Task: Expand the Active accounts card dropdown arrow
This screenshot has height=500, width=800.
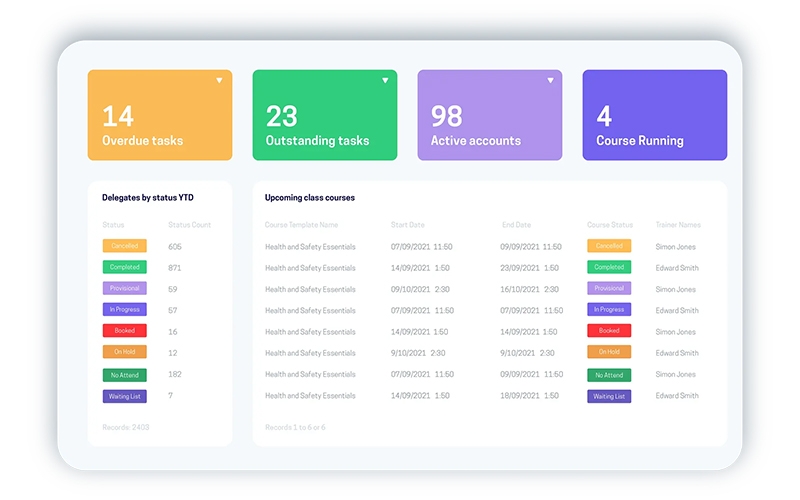Action: [551, 81]
